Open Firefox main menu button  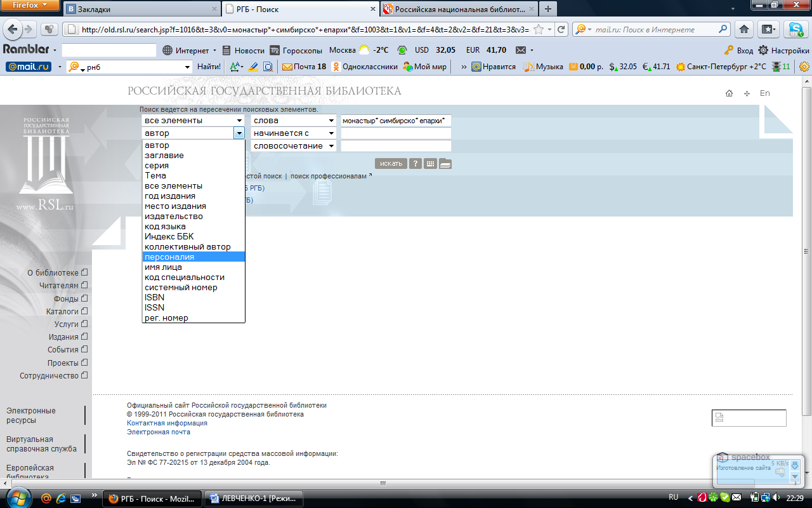coord(30,5)
